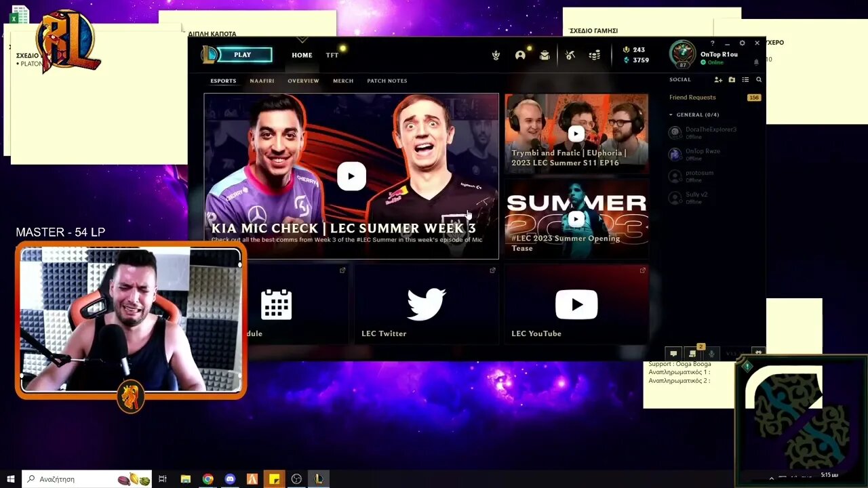Open Discord from the taskbar
Image resolution: width=868 pixels, height=488 pixels.
tap(230, 479)
